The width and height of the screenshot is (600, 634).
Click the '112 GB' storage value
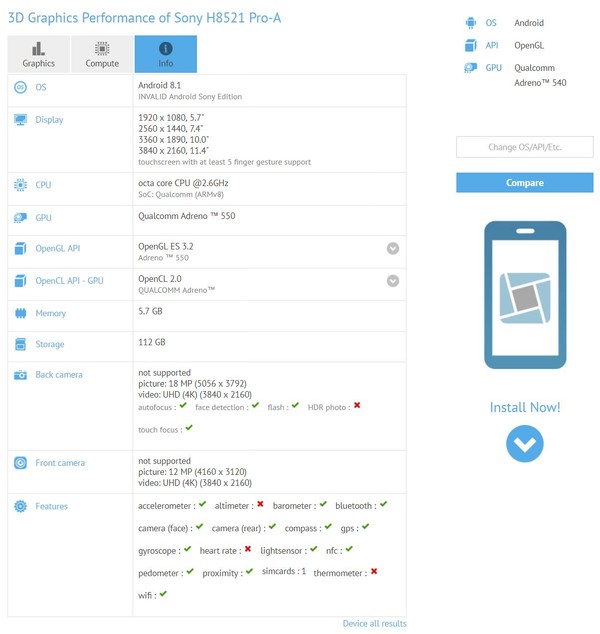coord(152,342)
